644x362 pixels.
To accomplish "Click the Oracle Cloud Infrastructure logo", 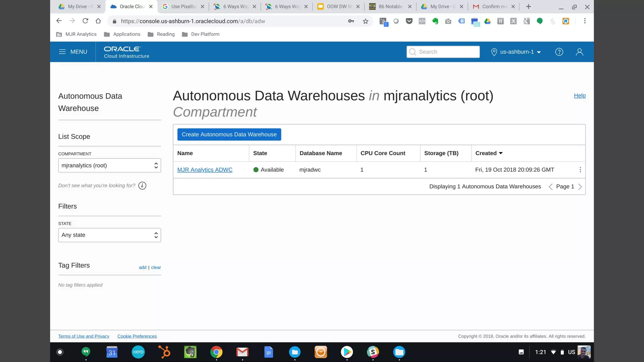I will pyautogui.click(x=126, y=52).
